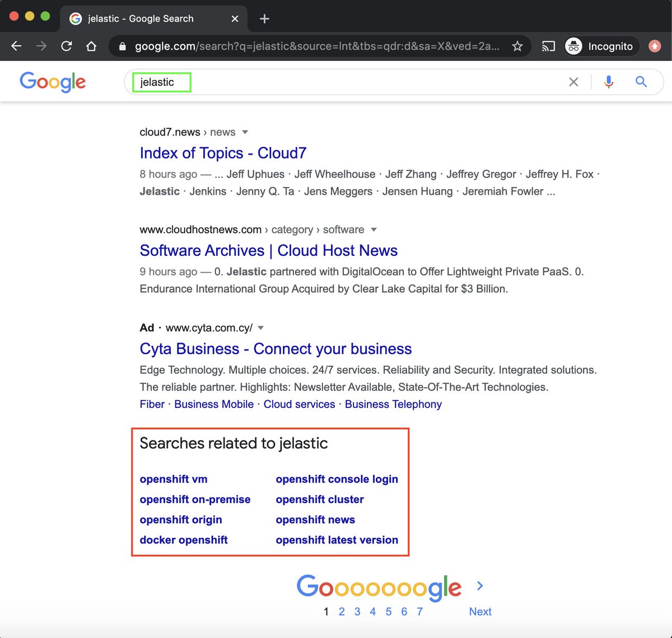Go back to the previous page
672x638 pixels.
(16, 46)
